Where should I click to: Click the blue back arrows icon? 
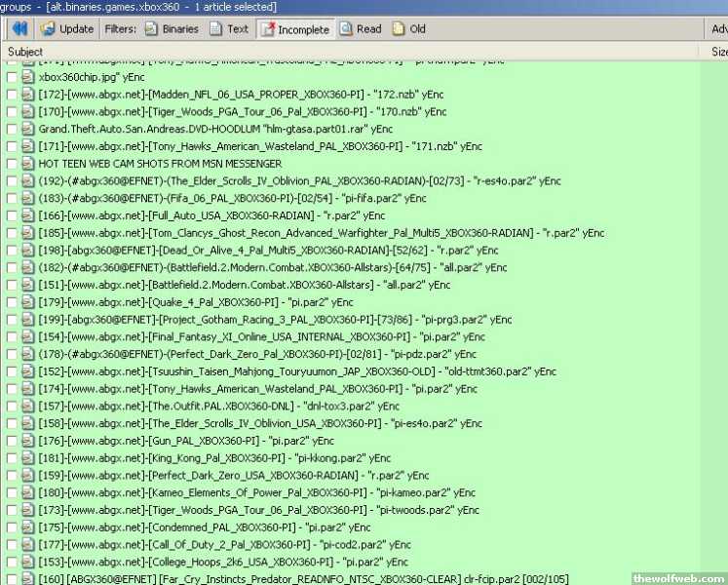click(19, 29)
